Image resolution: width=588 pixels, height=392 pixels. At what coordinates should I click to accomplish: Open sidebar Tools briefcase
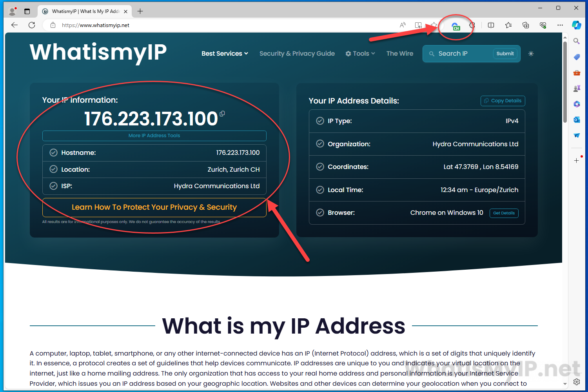577,73
